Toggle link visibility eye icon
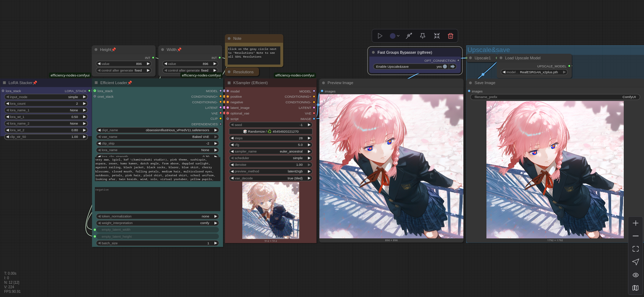This screenshot has height=297, width=644. point(636,275)
